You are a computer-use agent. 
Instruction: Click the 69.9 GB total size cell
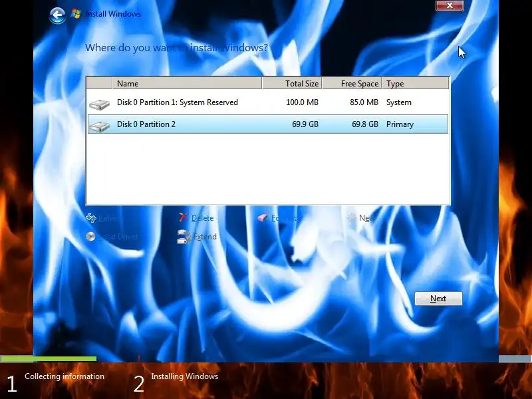(305, 124)
